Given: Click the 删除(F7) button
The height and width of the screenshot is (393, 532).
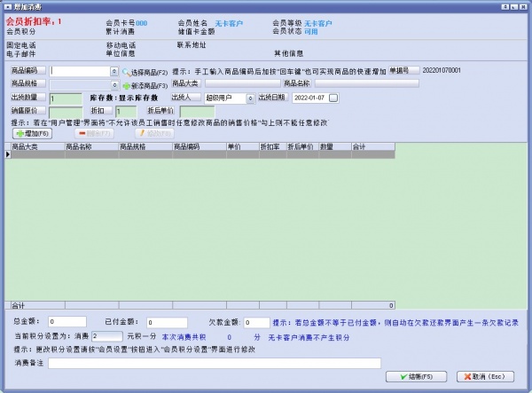Looking at the screenshot, I should coord(94,133).
